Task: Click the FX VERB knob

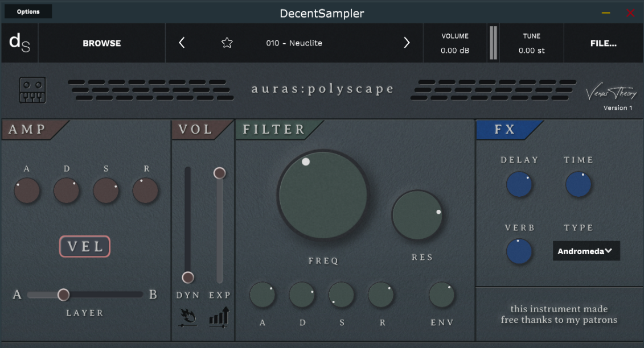Action: coord(519,251)
